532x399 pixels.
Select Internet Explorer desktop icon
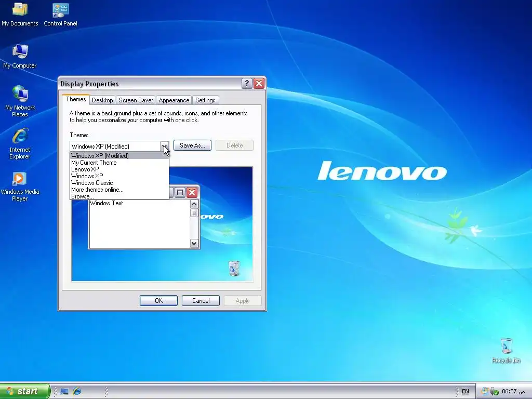(20, 143)
